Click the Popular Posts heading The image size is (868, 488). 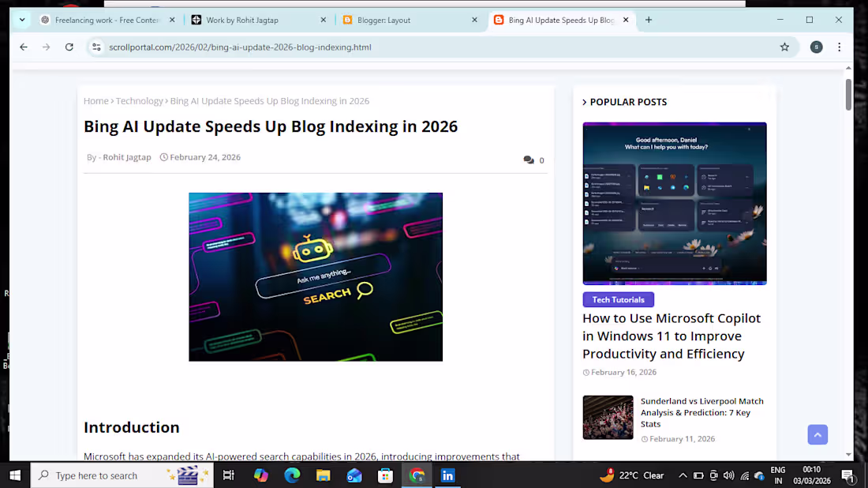coord(628,102)
